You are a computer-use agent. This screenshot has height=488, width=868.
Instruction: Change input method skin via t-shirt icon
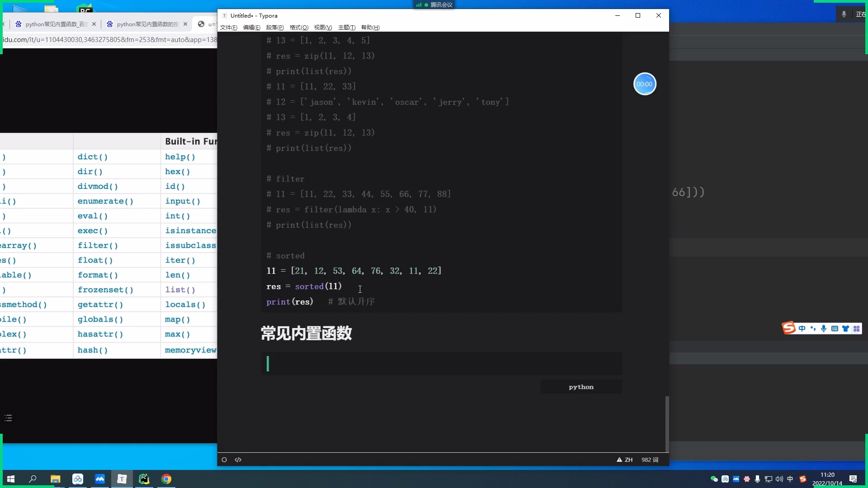point(846,328)
